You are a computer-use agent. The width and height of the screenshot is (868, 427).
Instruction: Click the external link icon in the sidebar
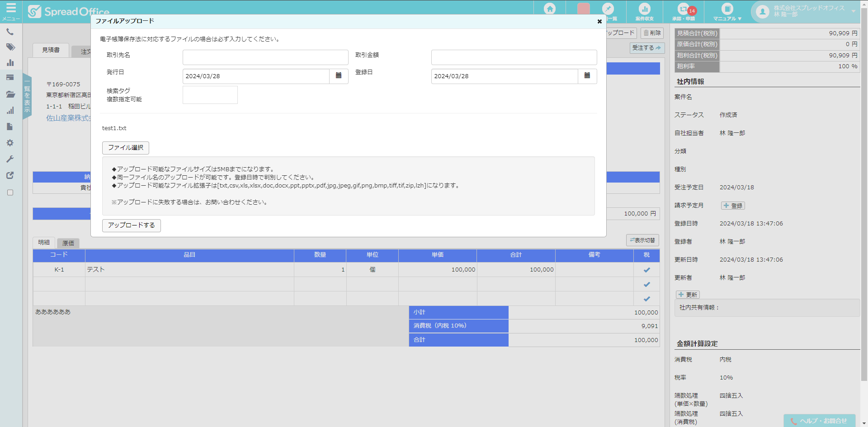[x=10, y=175]
